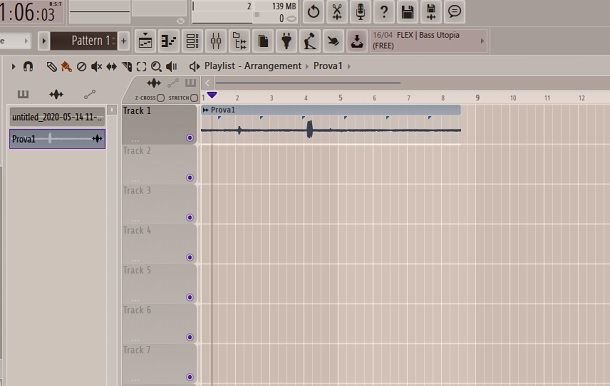610x386 pixels.
Task: Add a new pattern with plus button
Action: (x=124, y=40)
